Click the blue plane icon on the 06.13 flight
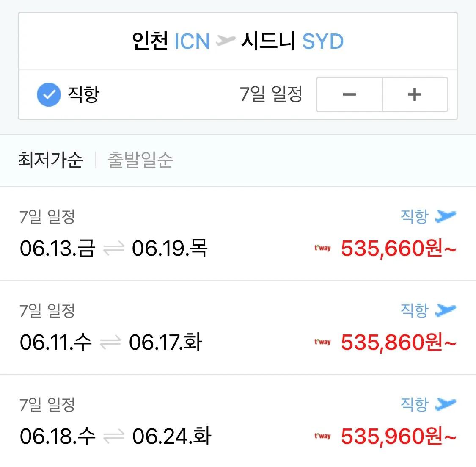The width and height of the screenshot is (476, 467). click(x=446, y=216)
